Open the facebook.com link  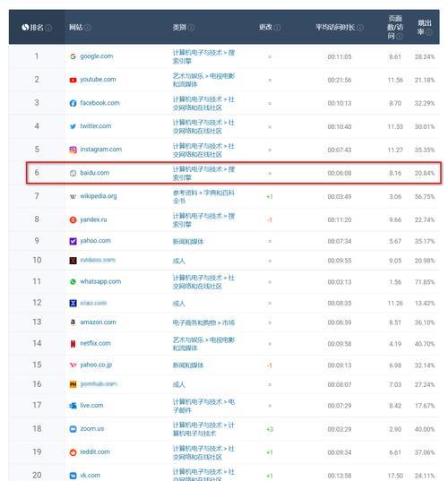[x=99, y=103]
